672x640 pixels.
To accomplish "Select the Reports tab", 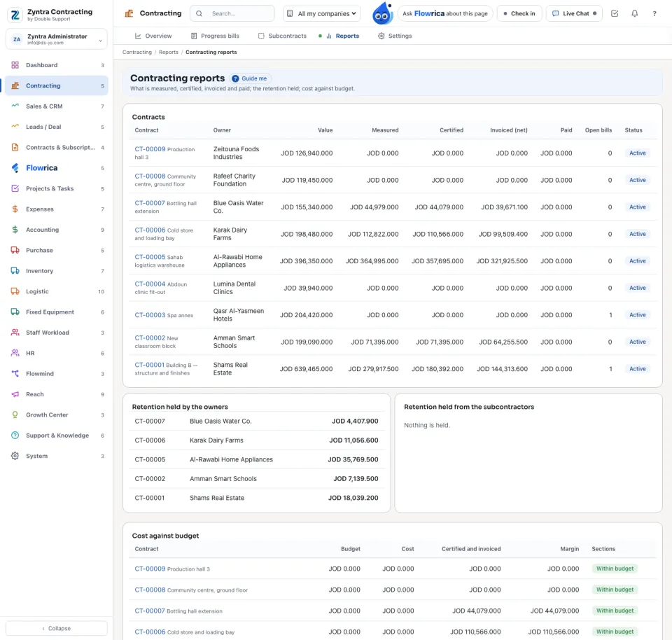I will [x=342, y=36].
